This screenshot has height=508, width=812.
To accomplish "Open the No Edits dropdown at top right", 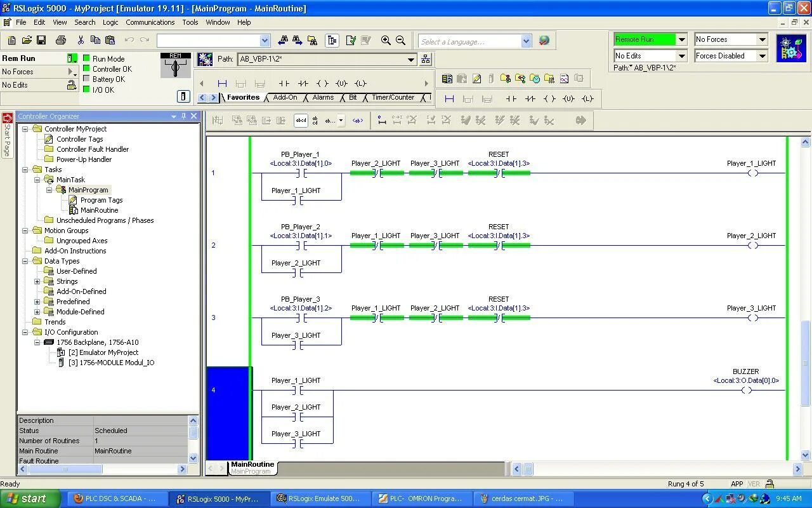I will (x=682, y=56).
